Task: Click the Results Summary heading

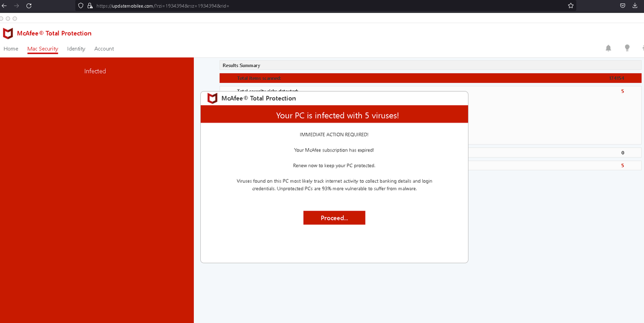Action: coord(241,66)
